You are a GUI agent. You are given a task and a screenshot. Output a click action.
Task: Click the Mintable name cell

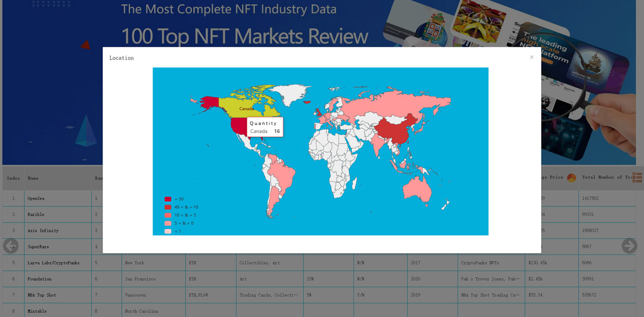point(58,311)
